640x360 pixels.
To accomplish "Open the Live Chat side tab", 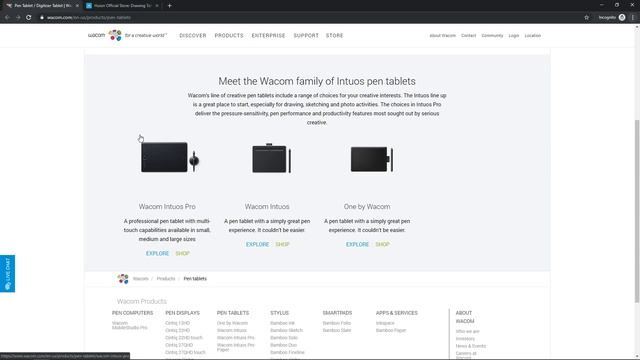I will click(x=7, y=273).
